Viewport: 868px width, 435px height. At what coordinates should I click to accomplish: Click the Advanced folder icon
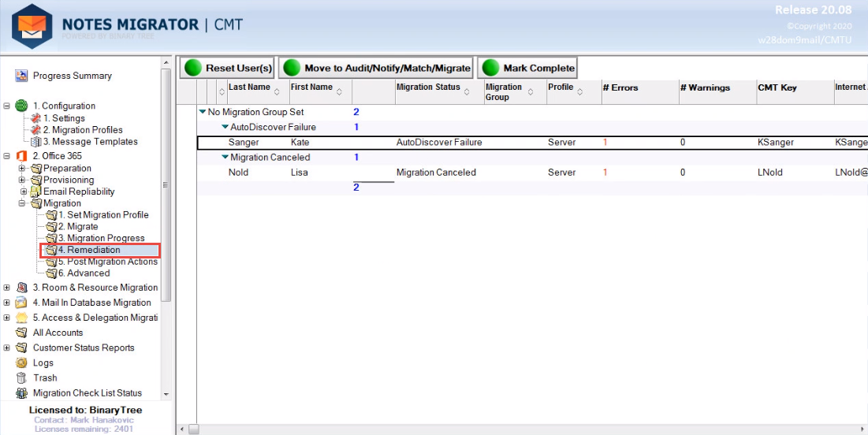pos(51,273)
